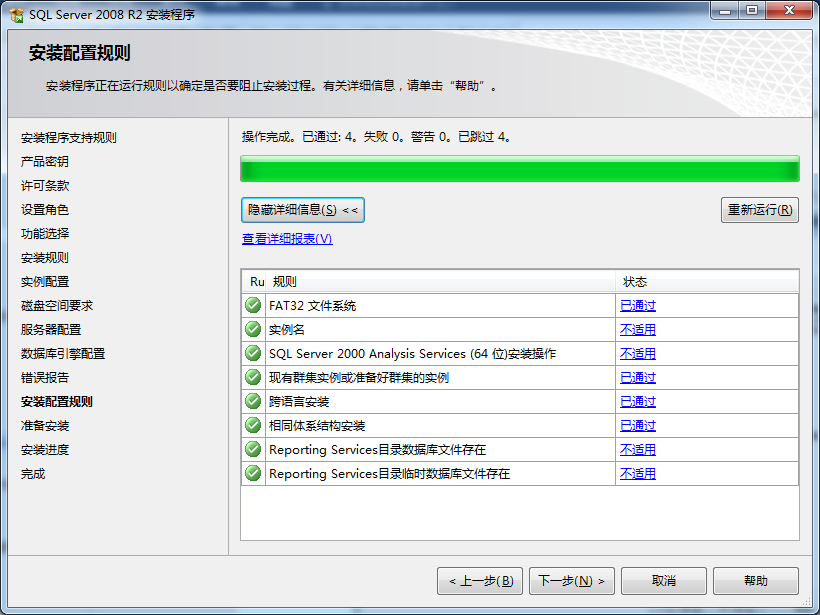The width and height of the screenshot is (820, 615).
Task: Select the 安装规则 step in sidebar
Action: coord(44,258)
